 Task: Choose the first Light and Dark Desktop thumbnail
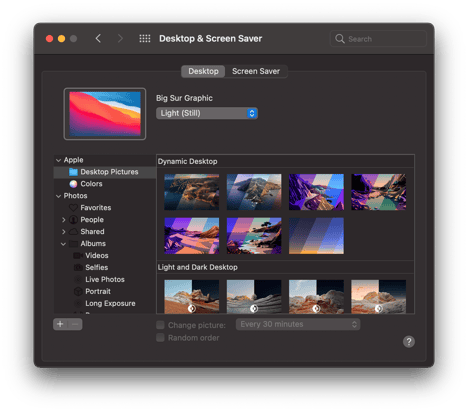(192, 296)
